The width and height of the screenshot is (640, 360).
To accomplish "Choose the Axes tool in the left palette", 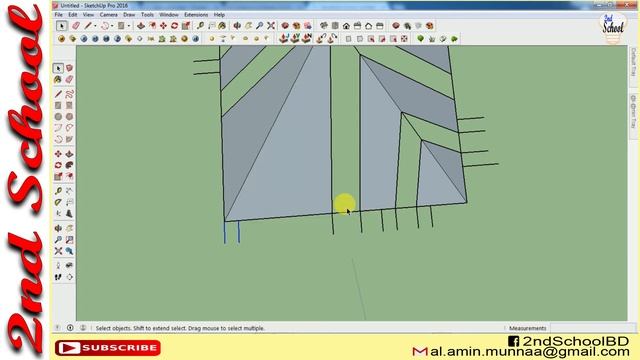I will 58,213.
